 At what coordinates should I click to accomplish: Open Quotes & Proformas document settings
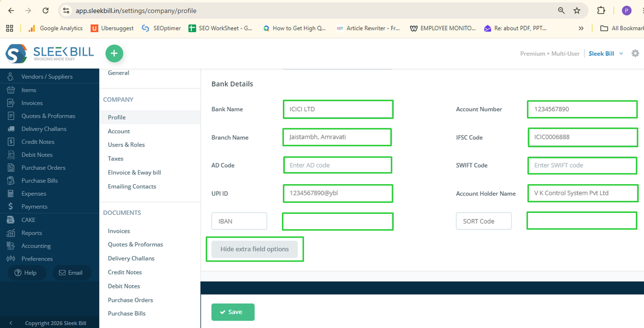(135, 244)
